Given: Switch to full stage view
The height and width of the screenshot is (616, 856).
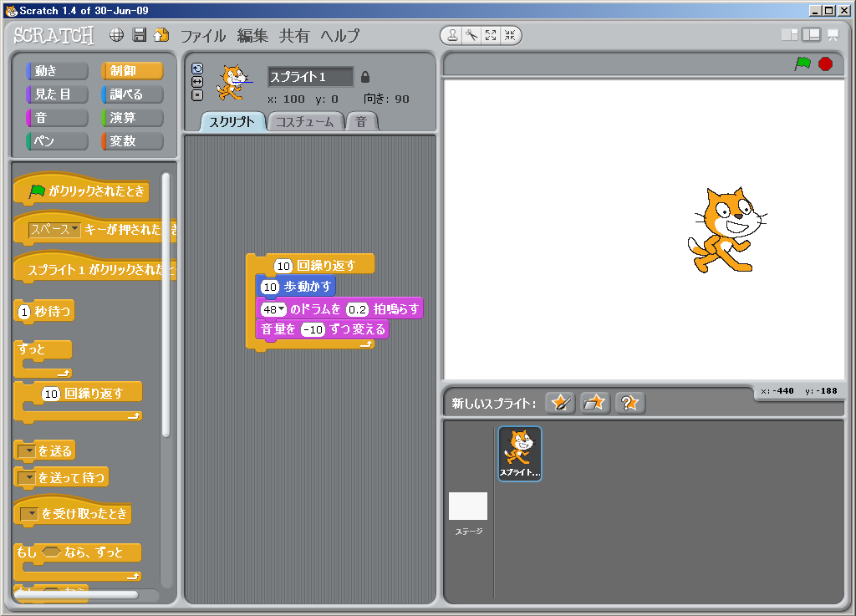Looking at the screenshot, I should tap(811, 35).
